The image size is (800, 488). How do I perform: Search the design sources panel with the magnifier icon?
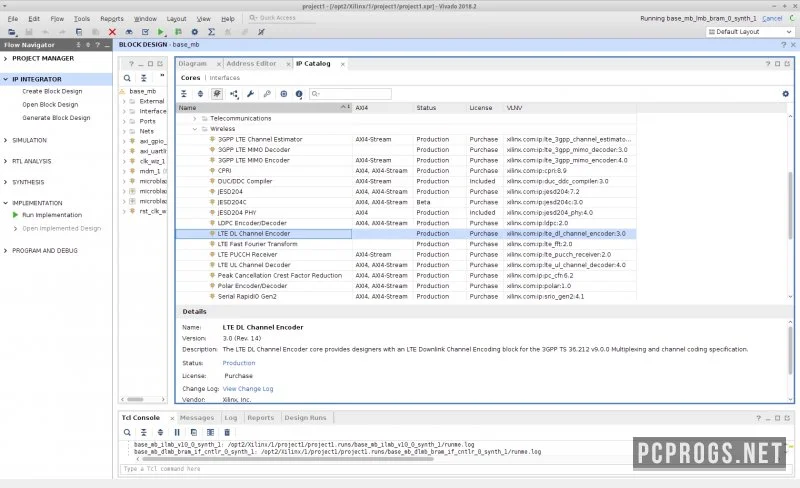click(x=127, y=78)
